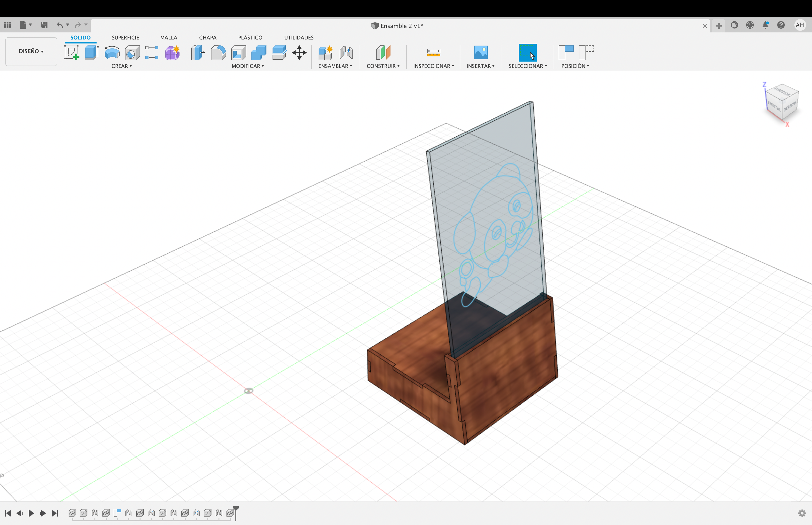Click the Revert Position icon
The height and width of the screenshot is (525, 812).
pos(586,52)
